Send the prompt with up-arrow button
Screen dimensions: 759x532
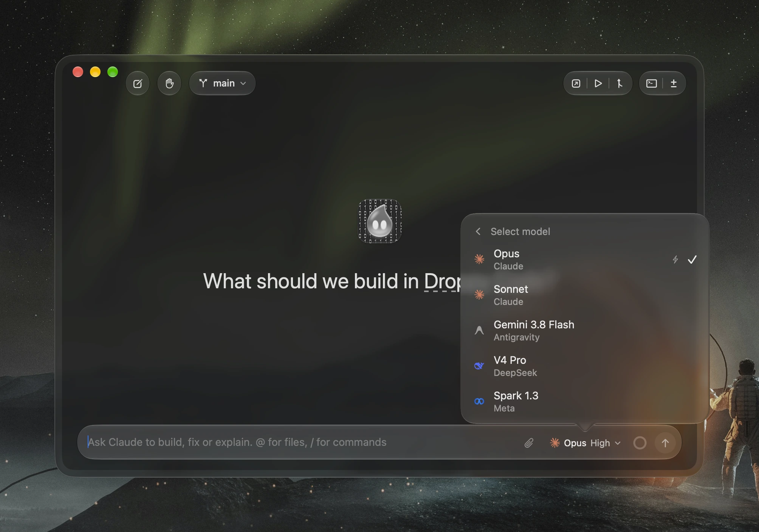click(665, 443)
